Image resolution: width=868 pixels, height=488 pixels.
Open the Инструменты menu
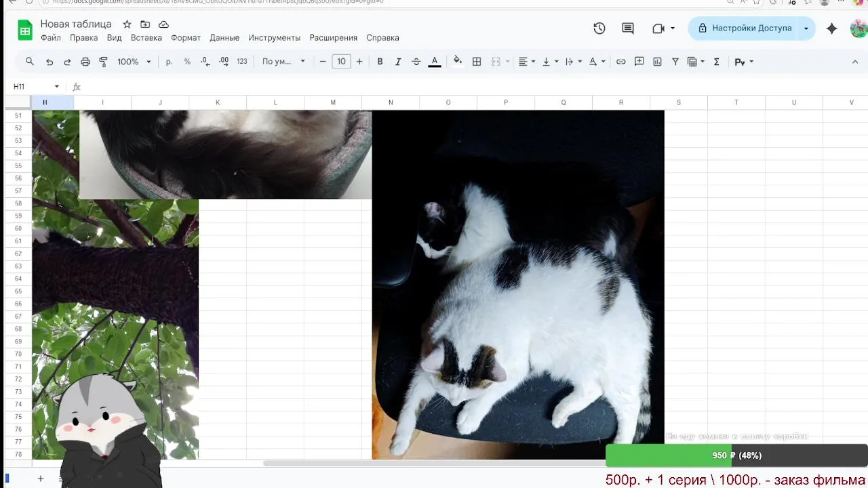(x=274, y=38)
